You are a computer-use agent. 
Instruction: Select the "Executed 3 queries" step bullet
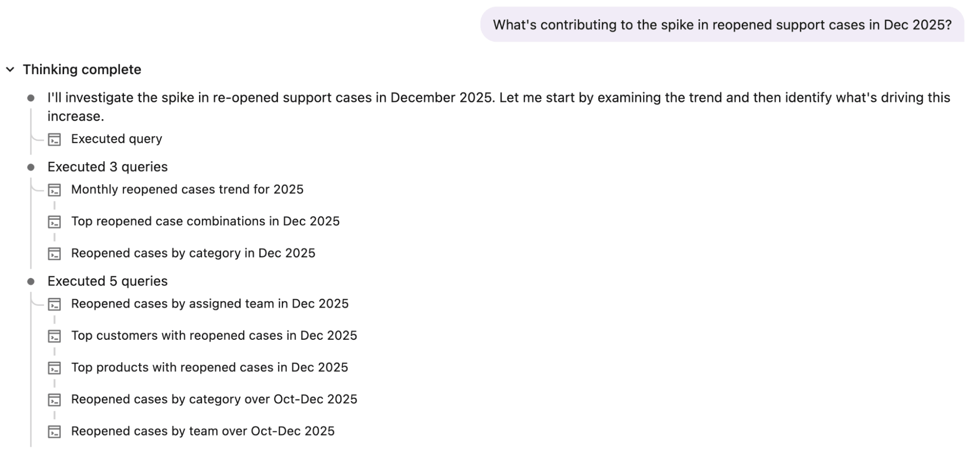click(x=31, y=167)
